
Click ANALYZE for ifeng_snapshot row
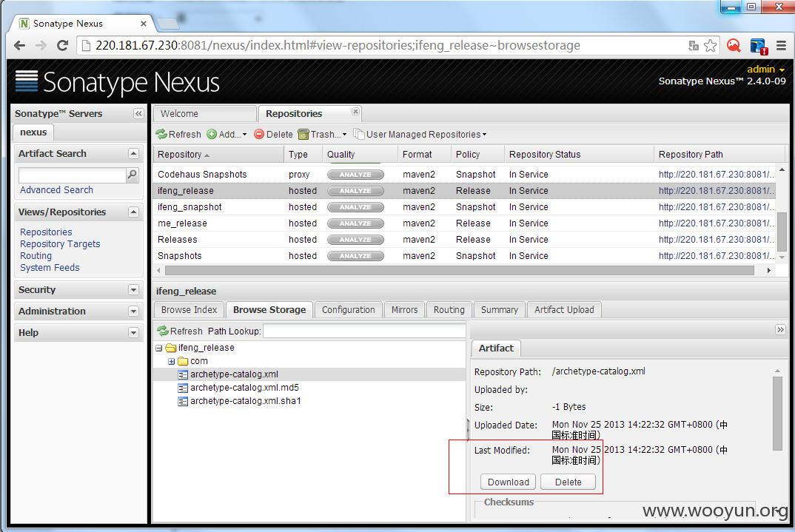coord(355,206)
